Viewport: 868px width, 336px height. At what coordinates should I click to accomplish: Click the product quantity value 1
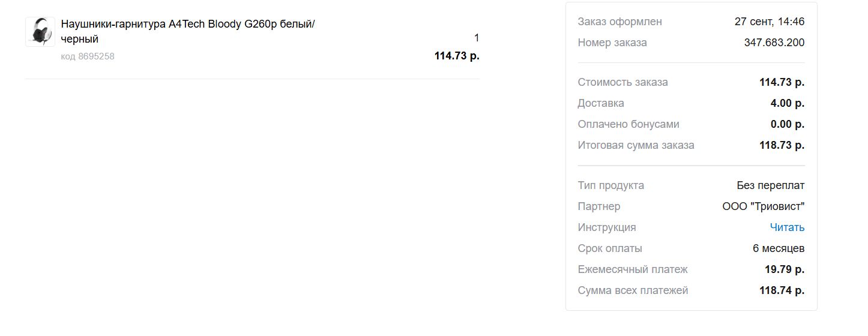click(477, 38)
